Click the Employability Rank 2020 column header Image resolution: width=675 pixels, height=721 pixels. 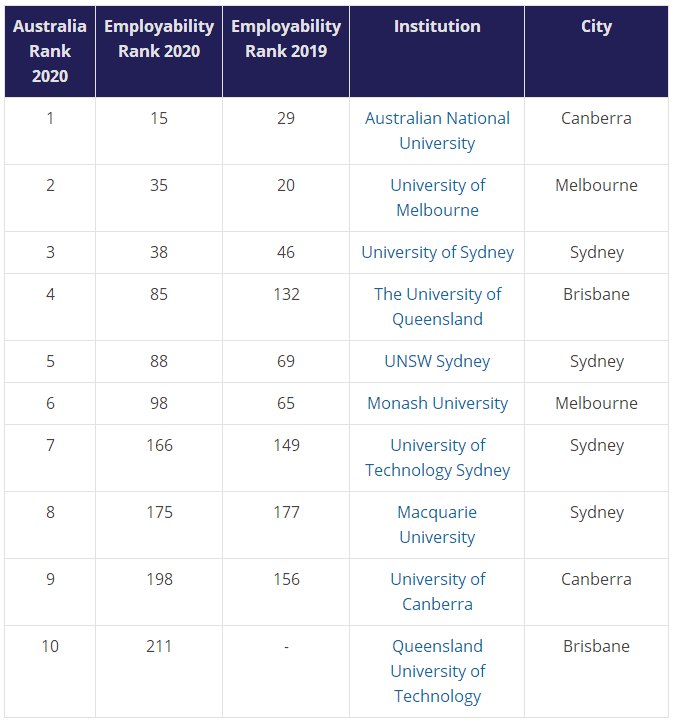pos(159,39)
